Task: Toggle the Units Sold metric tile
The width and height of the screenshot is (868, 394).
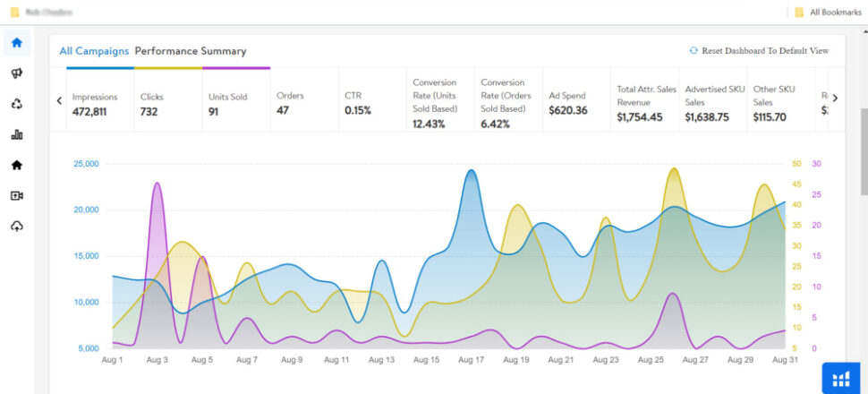Action: [x=236, y=103]
